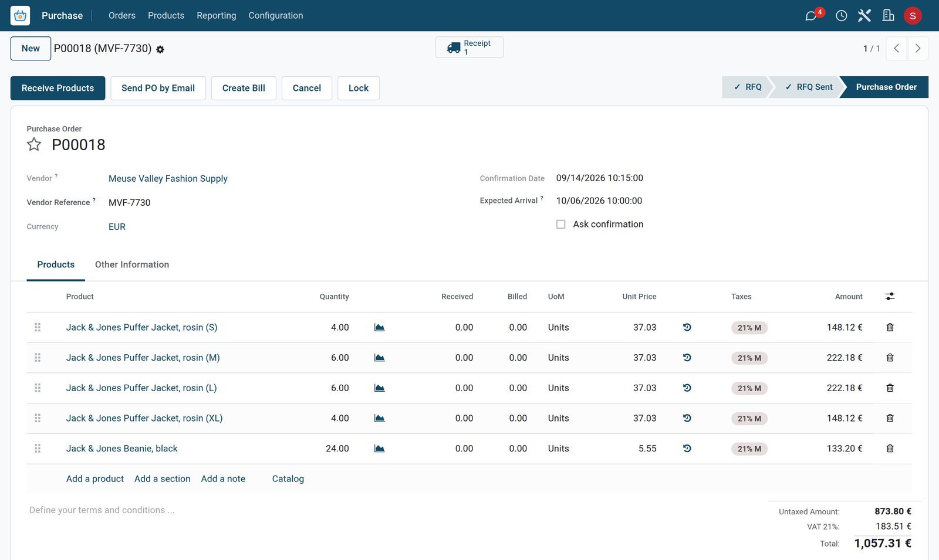Go to the next record arrow
This screenshot has height=560, width=939.
click(x=918, y=49)
